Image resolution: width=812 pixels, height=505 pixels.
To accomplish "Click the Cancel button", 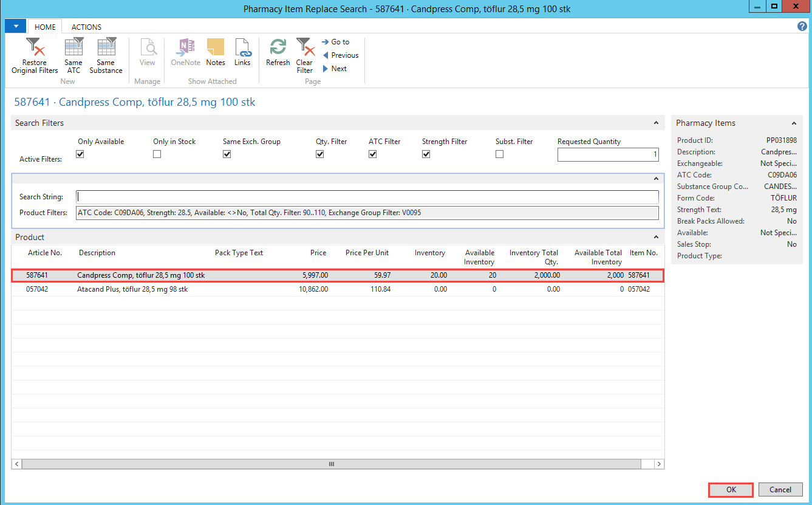I will (780, 490).
